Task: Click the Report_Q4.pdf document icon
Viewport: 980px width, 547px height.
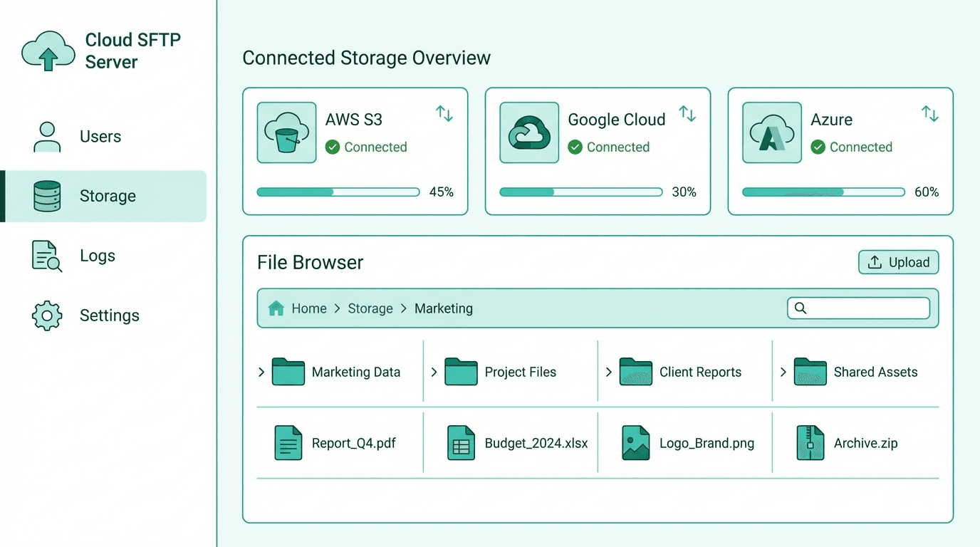Action: coord(288,442)
